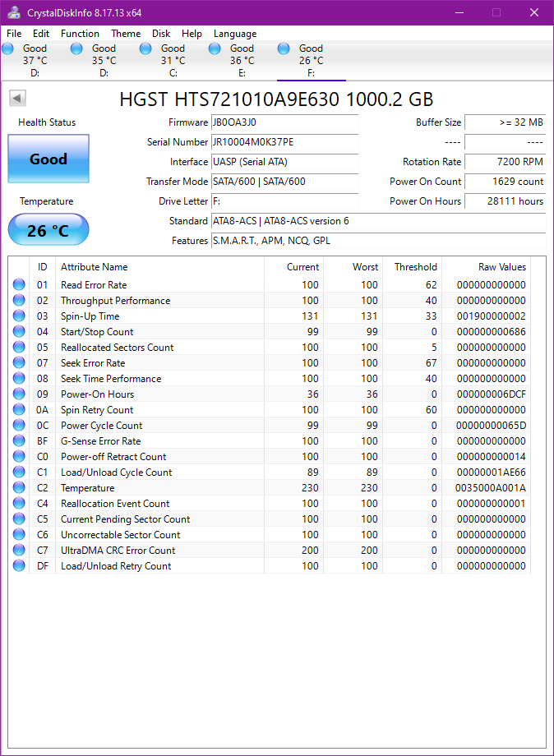Image resolution: width=554 pixels, height=756 pixels.
Task: Click status icon for Uncorrectable Sector Count
Action: pos(19,534)
